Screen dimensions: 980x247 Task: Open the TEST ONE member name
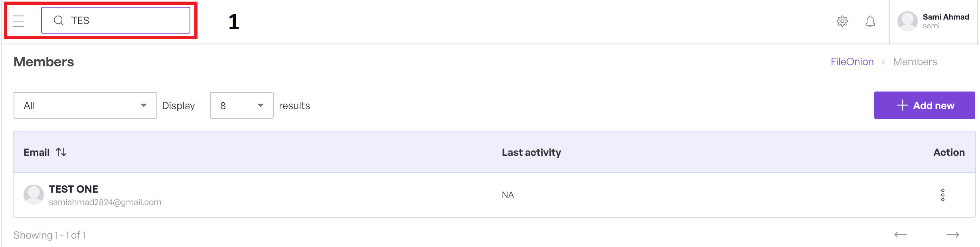pyautogui.click(x=73, y=189)
